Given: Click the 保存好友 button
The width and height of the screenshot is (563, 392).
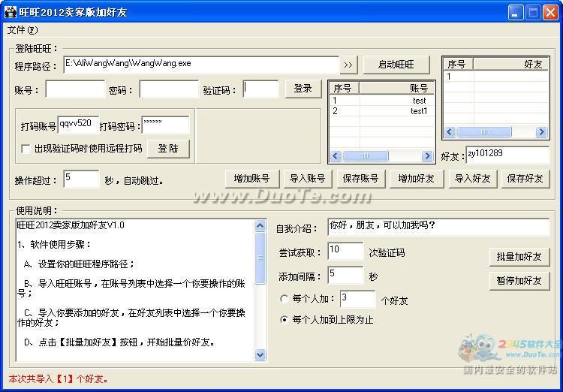Looking at the screenshot, I should [x=525, y=179].
